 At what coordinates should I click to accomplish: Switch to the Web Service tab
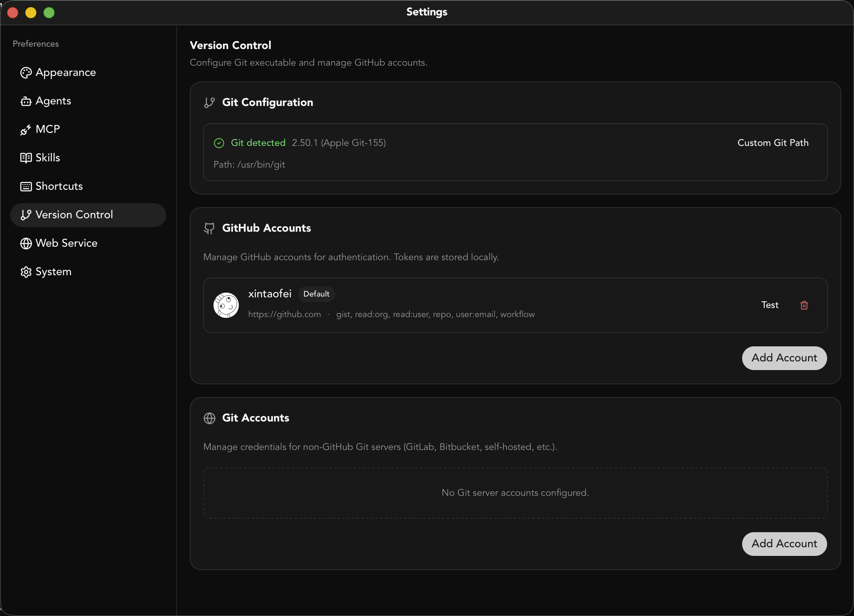pyautogui.click(x=66, y=243)
